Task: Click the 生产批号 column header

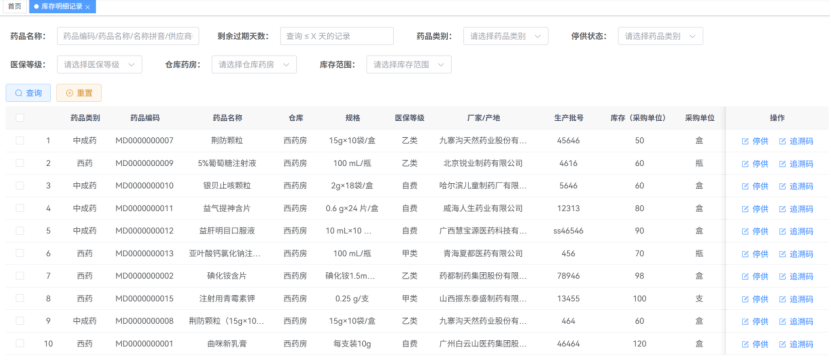Action: 569,118
